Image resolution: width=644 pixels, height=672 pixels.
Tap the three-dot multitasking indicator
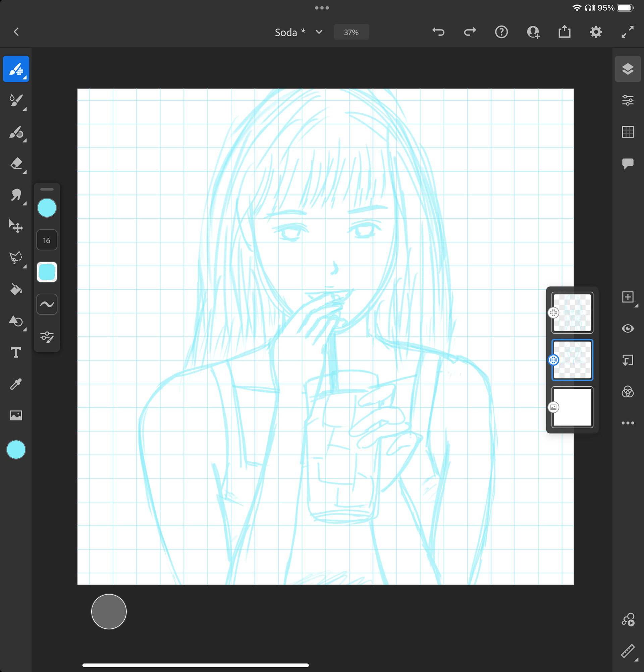click(322, 8)
